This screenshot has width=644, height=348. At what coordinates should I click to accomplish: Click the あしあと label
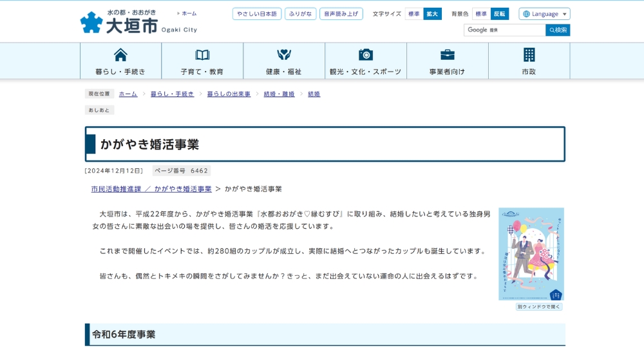point(99,110)
